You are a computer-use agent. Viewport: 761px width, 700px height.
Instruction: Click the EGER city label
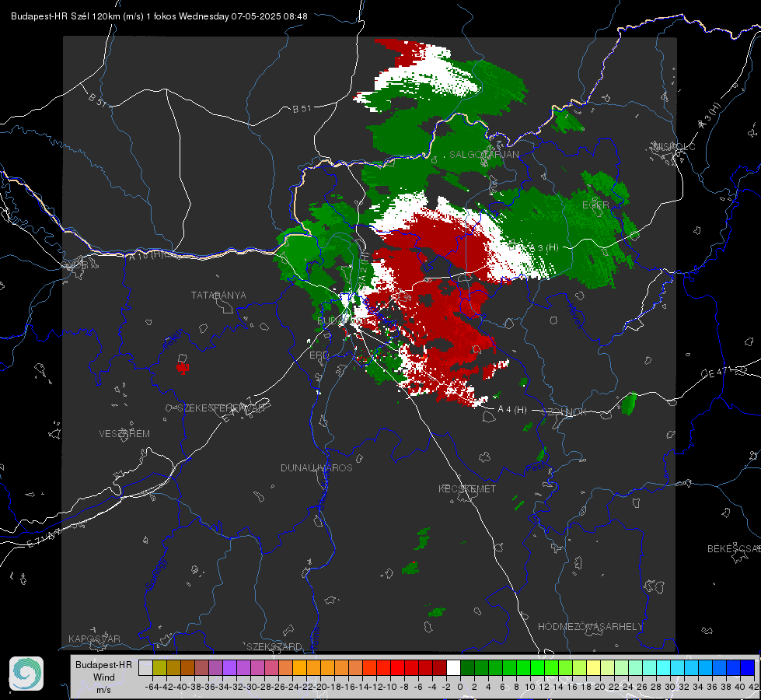595,205
